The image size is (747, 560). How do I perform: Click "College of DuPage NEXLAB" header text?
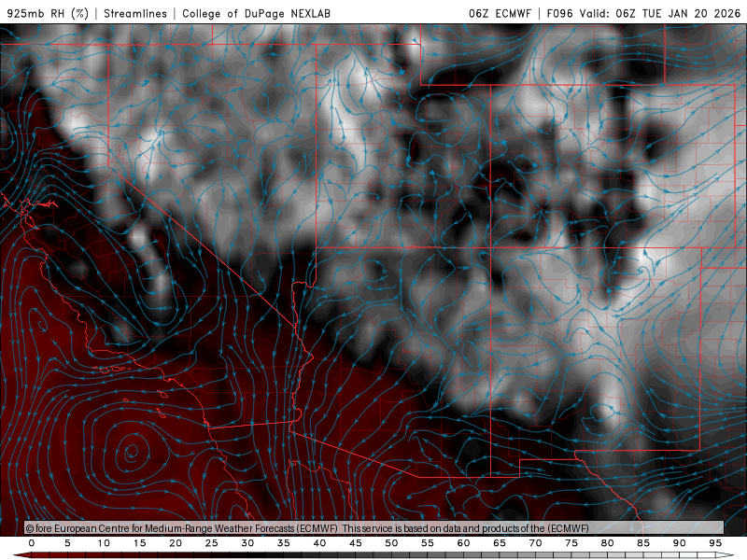point(256,13)
